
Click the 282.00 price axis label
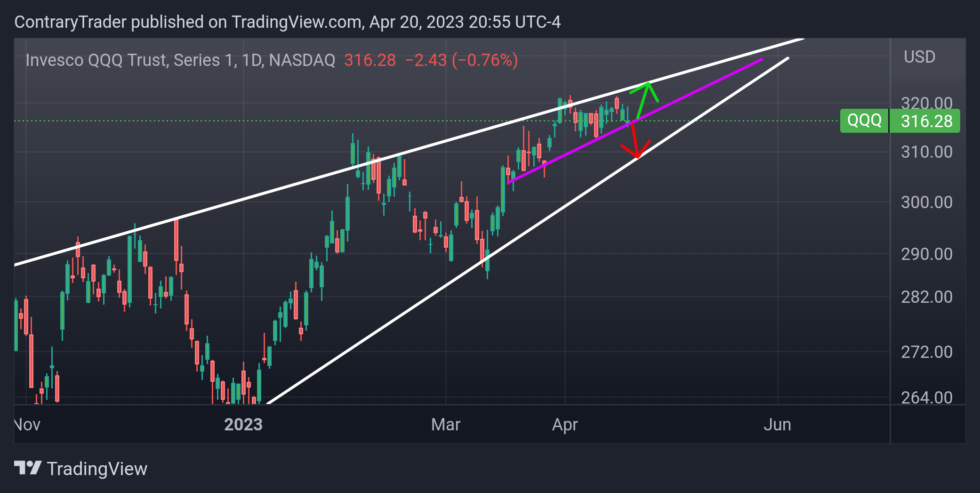pos(926,297)
